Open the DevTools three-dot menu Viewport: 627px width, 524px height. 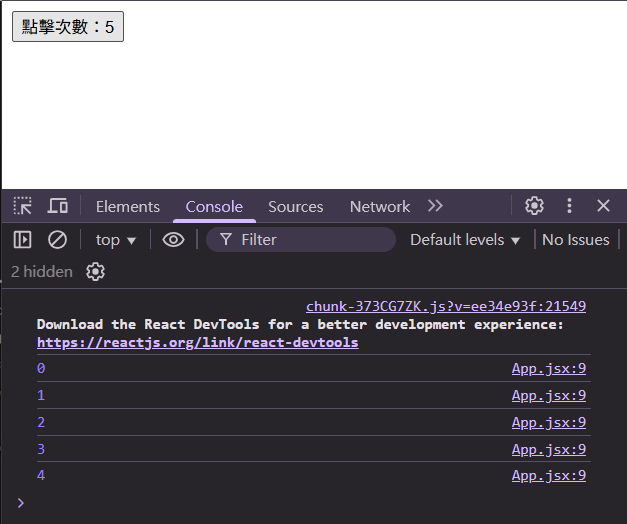pos(569,206)
